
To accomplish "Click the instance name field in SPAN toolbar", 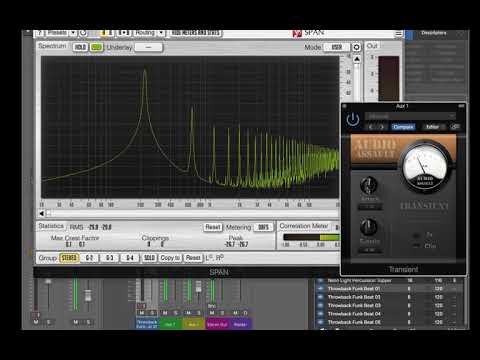I will (x=196, y=33).
